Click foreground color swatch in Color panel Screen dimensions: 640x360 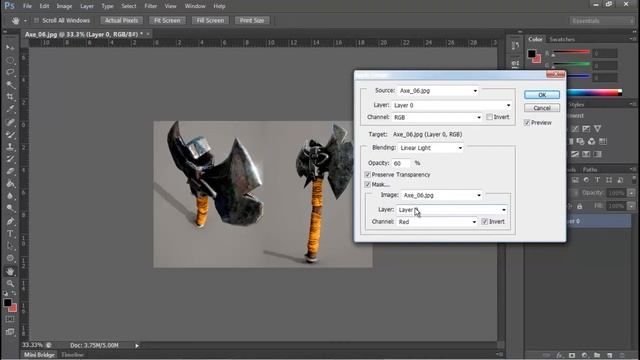click(531, 53)
